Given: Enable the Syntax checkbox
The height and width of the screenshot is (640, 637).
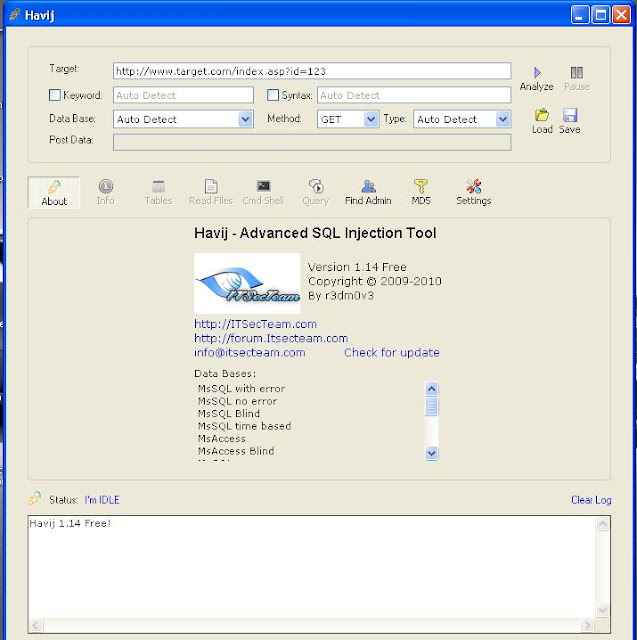Looking at the screenshot, I should click(x=273, y=95).
